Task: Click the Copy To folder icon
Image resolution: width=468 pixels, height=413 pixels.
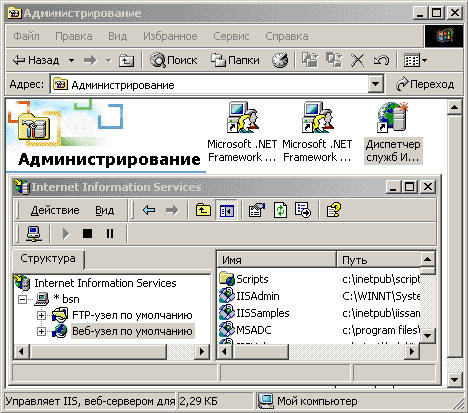Action: click(x=334, y=60)
